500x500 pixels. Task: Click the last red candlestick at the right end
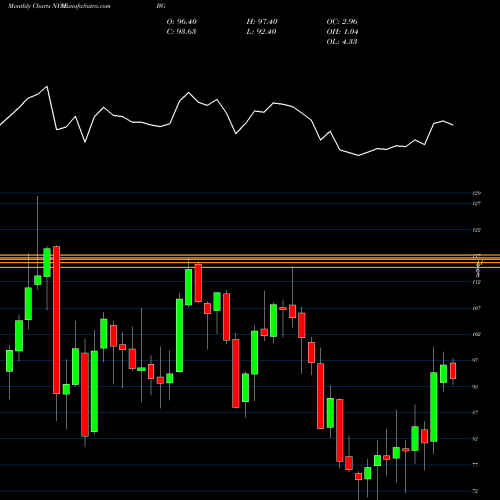(x=453, y=371)
